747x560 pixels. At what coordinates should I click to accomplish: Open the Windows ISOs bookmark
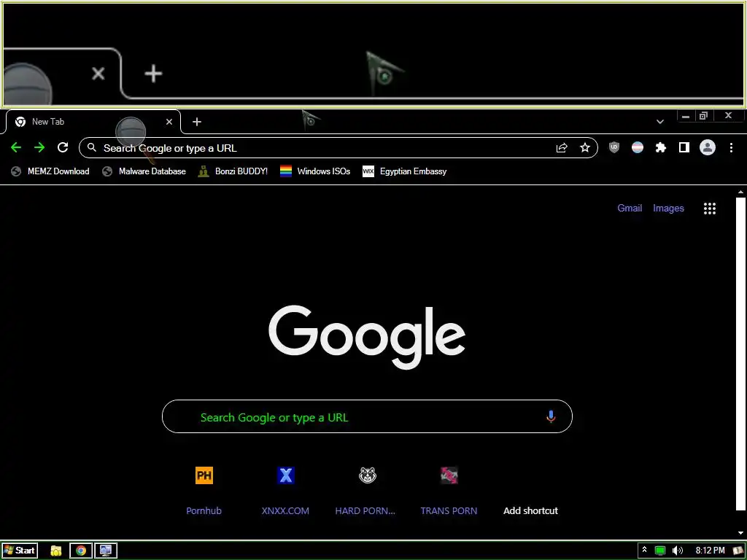tap(315, 171)
